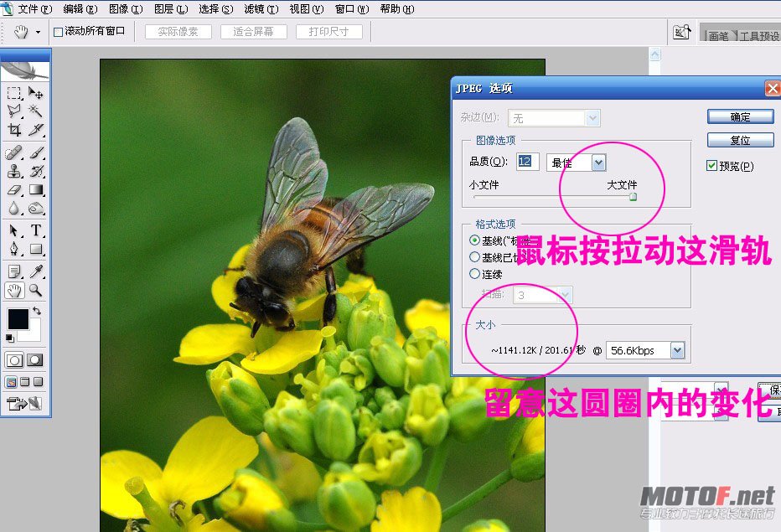Viewport: 781px width, 532px height.
Task: Click the background color swatch
Action: [x=32, y=333]
